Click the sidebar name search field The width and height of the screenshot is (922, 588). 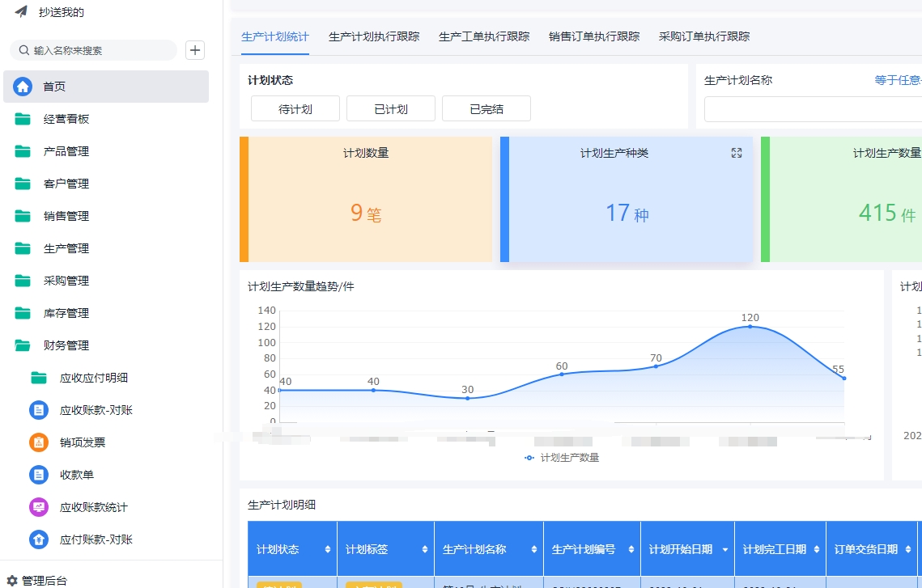point(93,50)
